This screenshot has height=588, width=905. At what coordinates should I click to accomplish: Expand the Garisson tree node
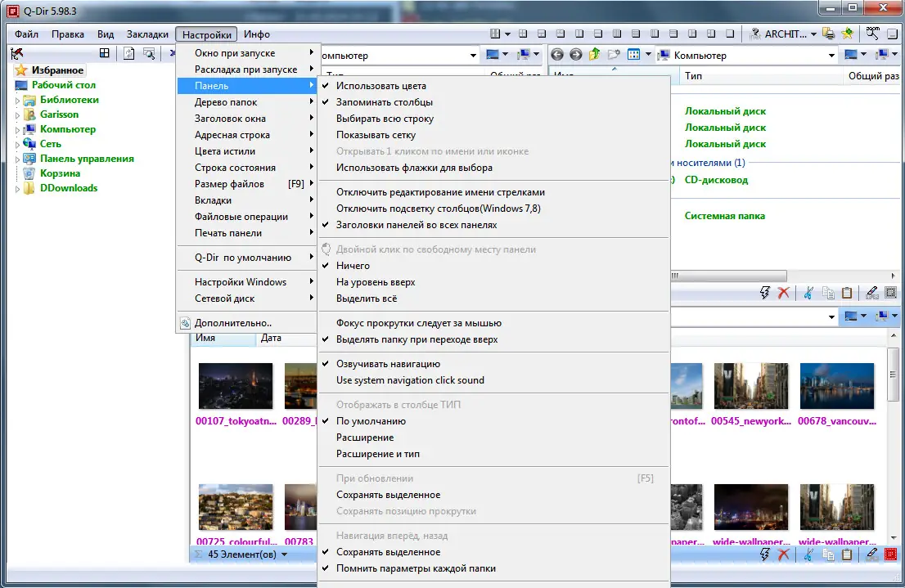(x=17, y=114)
